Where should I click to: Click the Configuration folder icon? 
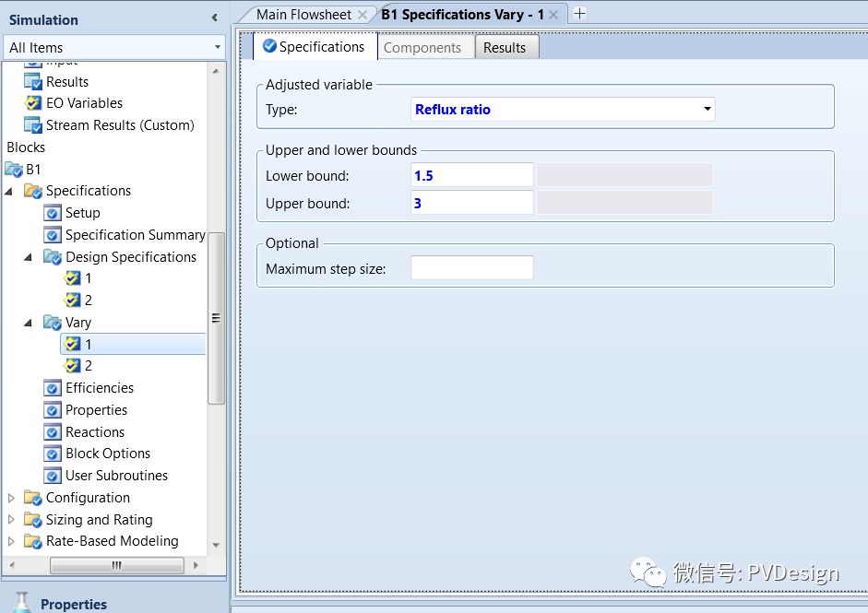click(32, 498)
